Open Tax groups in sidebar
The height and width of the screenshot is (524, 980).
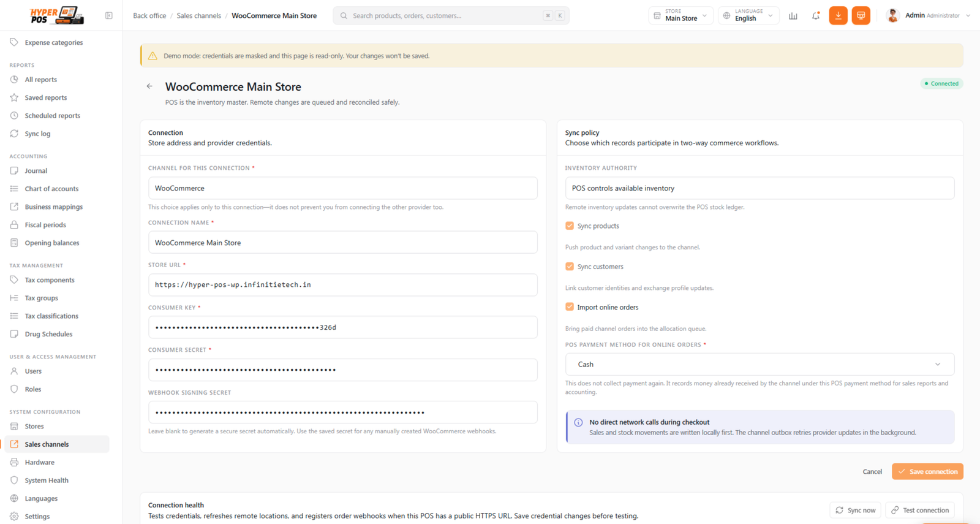coord(57,298)
